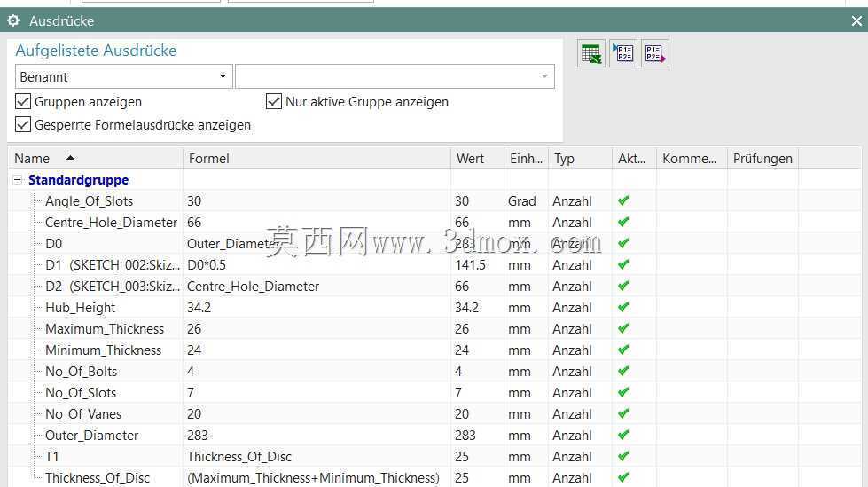This screenshot has height=487, width=868.
Task: Click the green checkmark in No_Of_Bolts row
Action: (x=623, y=371)
